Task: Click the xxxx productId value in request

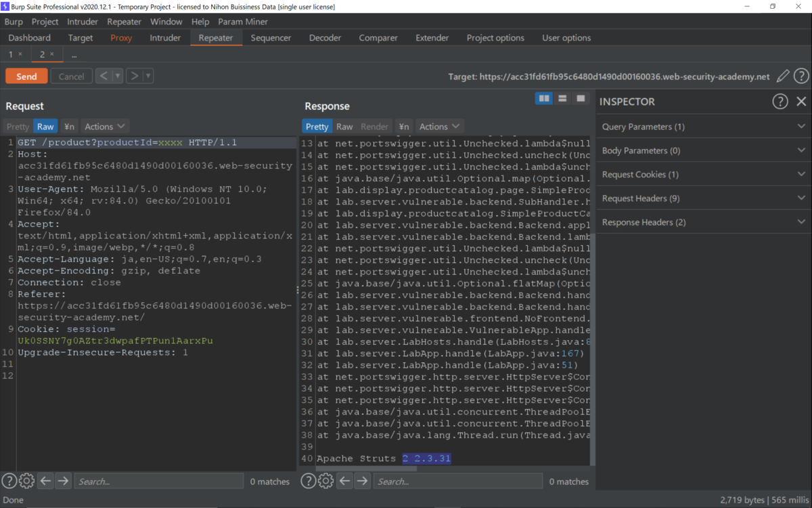Action: [170, 143]
